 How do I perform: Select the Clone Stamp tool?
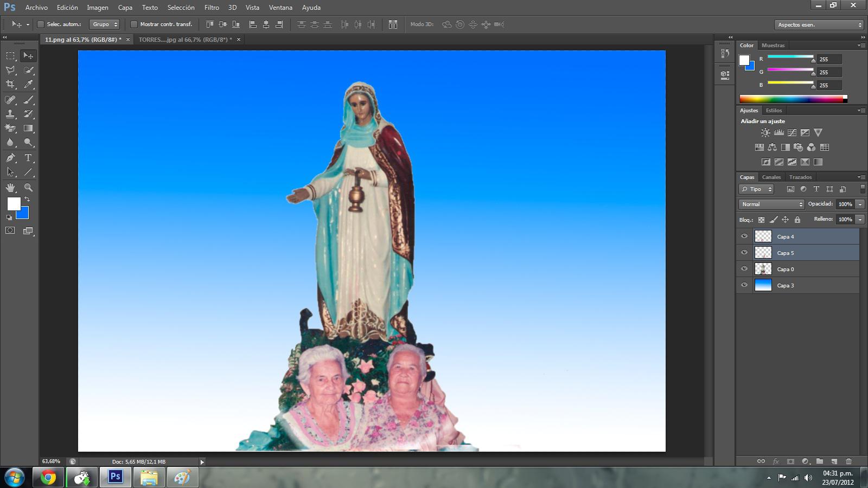[x=10, y=114]
